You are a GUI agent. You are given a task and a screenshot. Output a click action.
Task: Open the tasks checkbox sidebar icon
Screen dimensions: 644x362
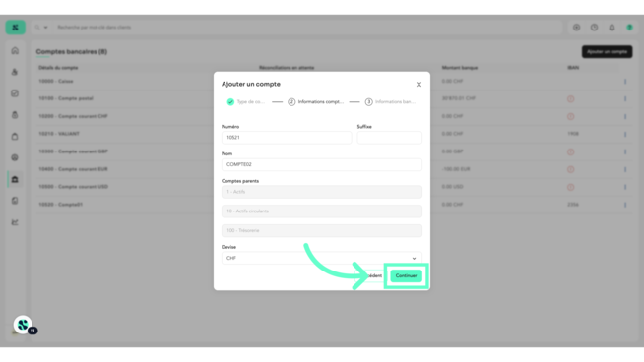tap(15, 93)
